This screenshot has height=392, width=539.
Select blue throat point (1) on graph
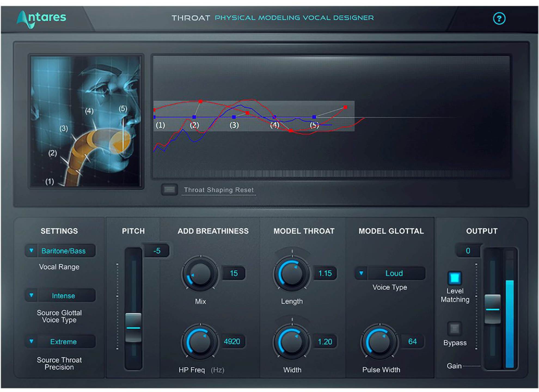[x=155, y=117]
